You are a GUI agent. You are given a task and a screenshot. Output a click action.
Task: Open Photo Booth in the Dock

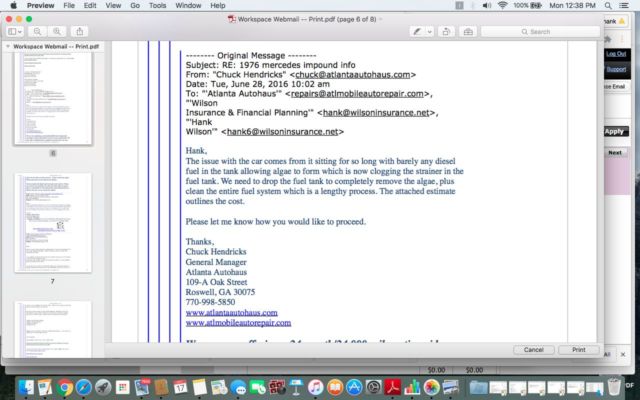tap(277, 387)
